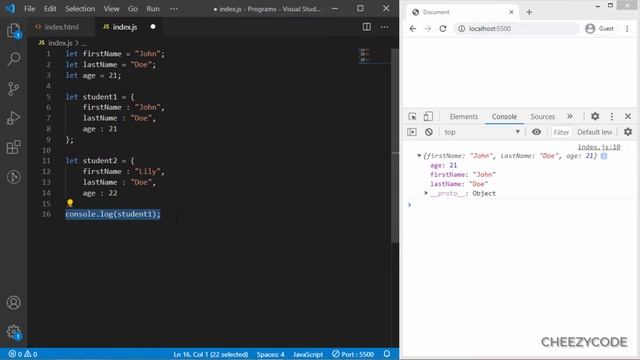640x360 pixels.
Task: Click the console Filter field
Action: pyautogui.click(x=561, y=132)
